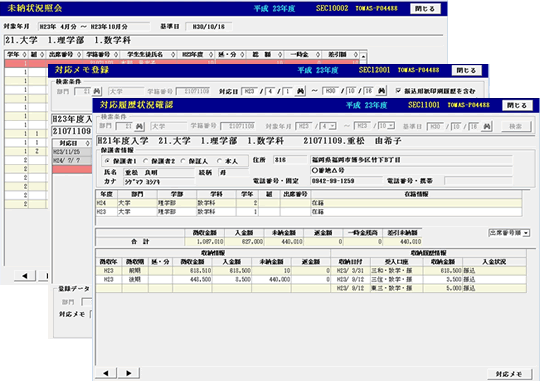Screen dimensions: 540x381
Task: Click total 徴収金額 1,087,010
Action: tap(205, 241)
